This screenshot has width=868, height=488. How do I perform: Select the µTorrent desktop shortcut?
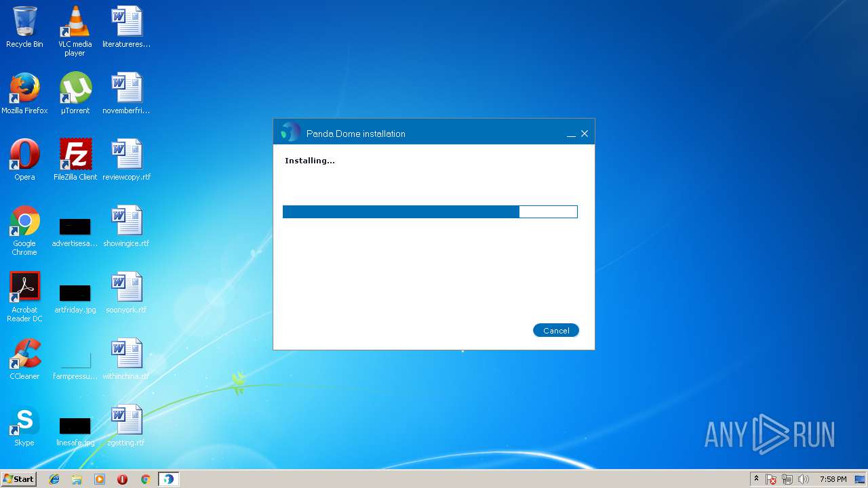tap(75, 94)
